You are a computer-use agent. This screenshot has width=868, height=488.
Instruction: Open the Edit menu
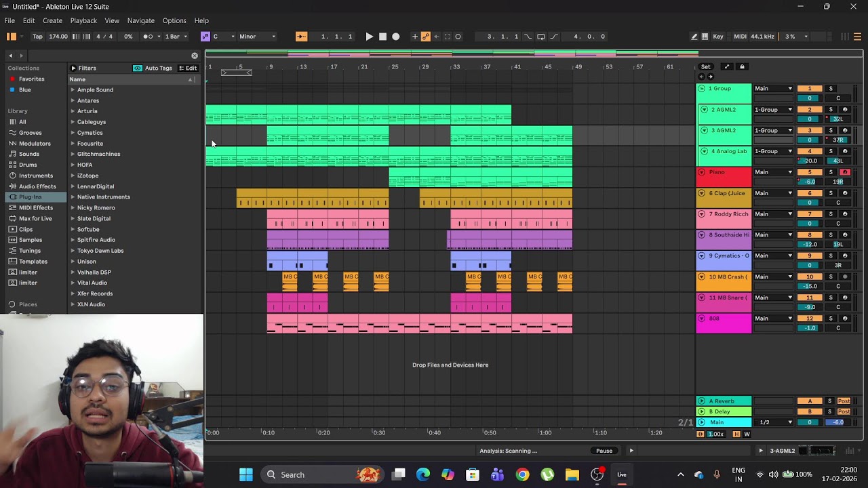[x=28, y=20]
